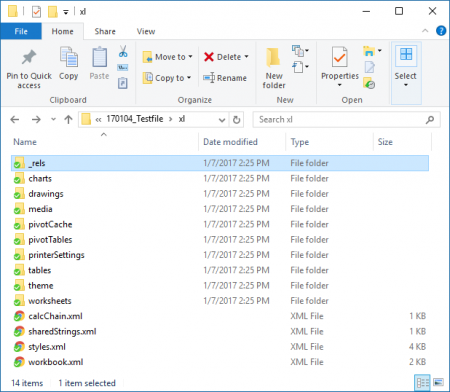Image resolution: width=450 pixels, height=392 pixels.
Task: Open the Select dropdown arrow
Action: tap(406, 85)
